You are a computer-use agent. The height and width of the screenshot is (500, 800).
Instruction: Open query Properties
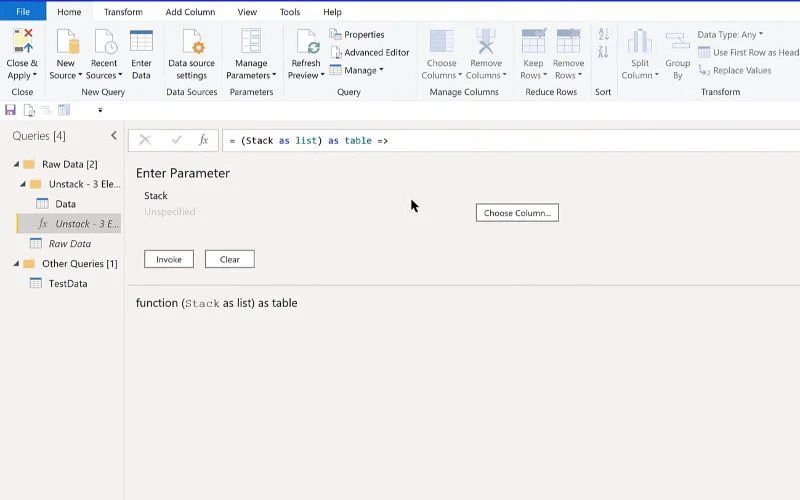point(357,34)
